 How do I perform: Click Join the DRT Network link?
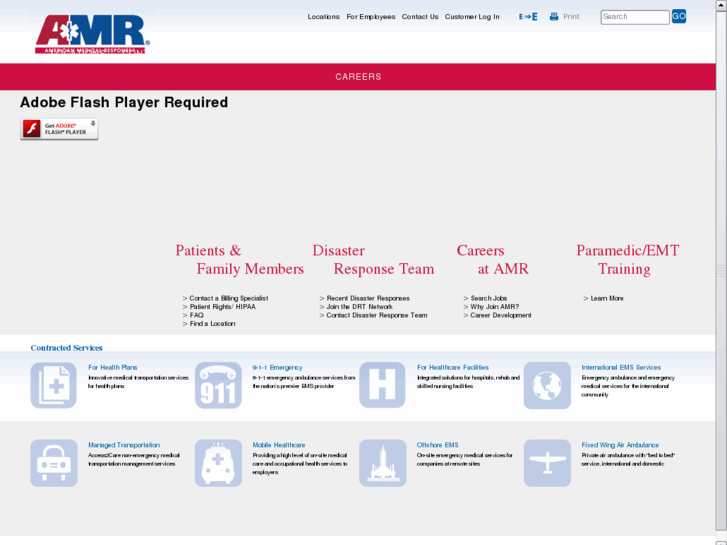(359, 307)
